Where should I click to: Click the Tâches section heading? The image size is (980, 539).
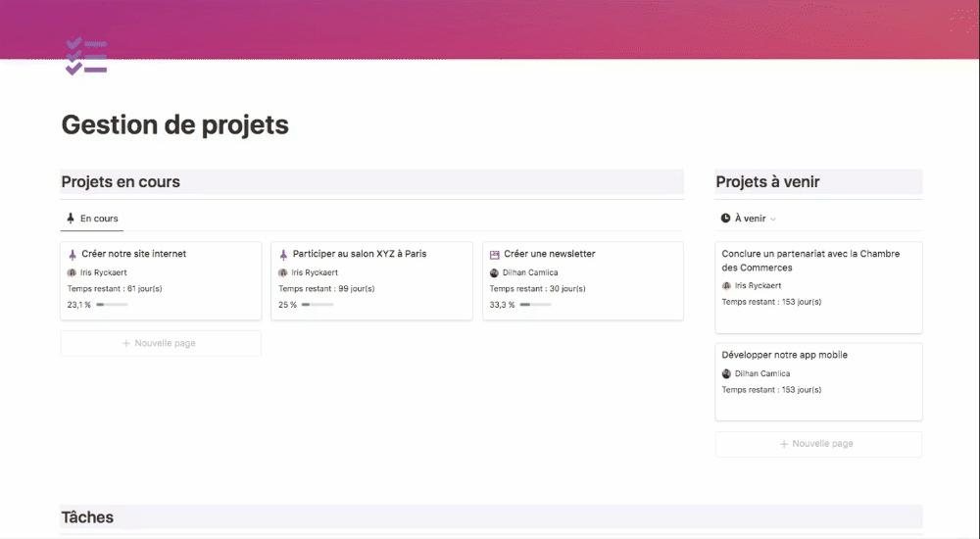pyautogui.click(x=87, y=517)
